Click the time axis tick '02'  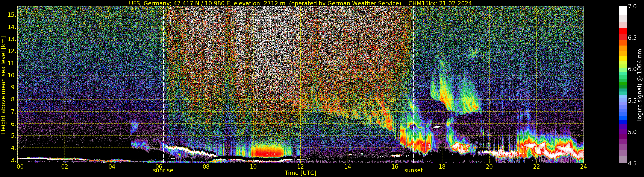65,166
